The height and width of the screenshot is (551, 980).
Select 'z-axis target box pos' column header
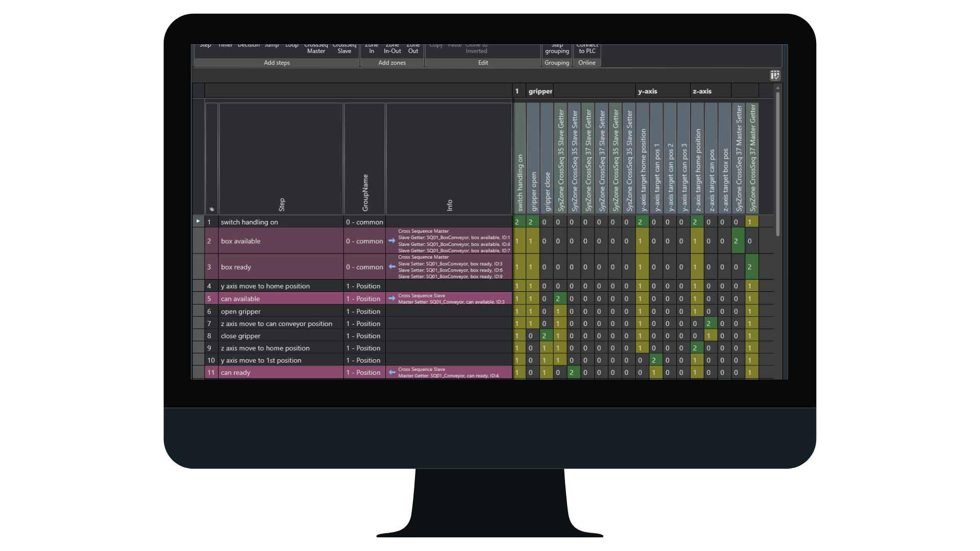tap(725, 158)
